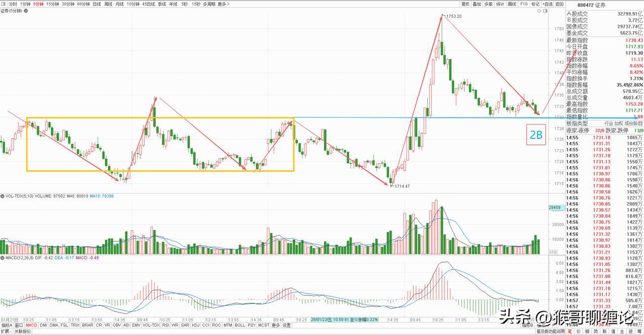The image size is (644, 335).
Task: Choose the TRIX indicator
Action: (x=75, y=325)
